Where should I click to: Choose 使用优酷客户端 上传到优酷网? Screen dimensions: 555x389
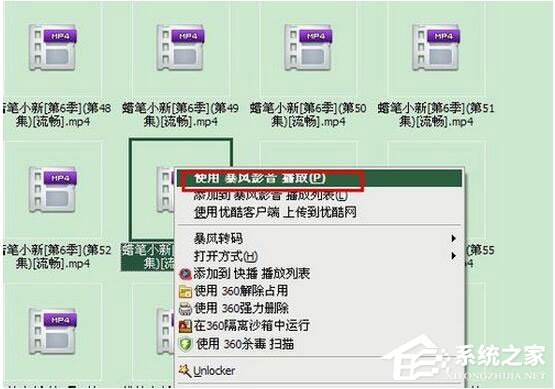[x=319, y=212]
